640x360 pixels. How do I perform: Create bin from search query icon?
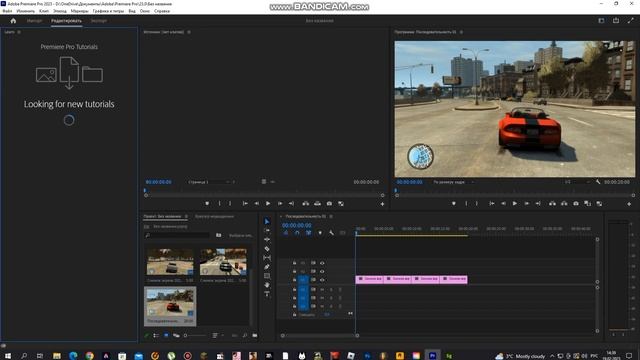(219, 235)
